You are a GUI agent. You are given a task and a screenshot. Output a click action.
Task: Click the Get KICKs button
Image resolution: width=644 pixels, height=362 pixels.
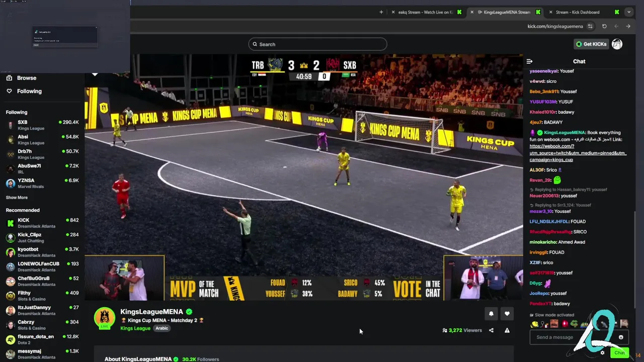tap(592, 44)
